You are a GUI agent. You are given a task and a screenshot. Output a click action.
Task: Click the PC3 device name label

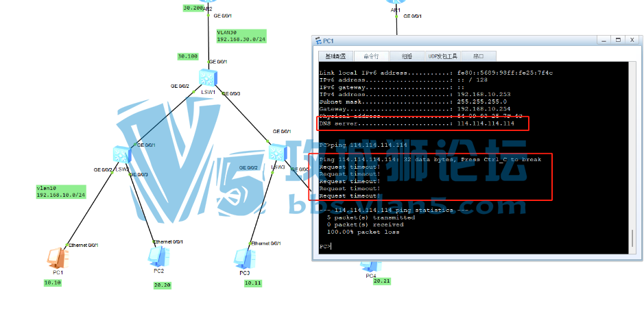(x=245, y=273)
